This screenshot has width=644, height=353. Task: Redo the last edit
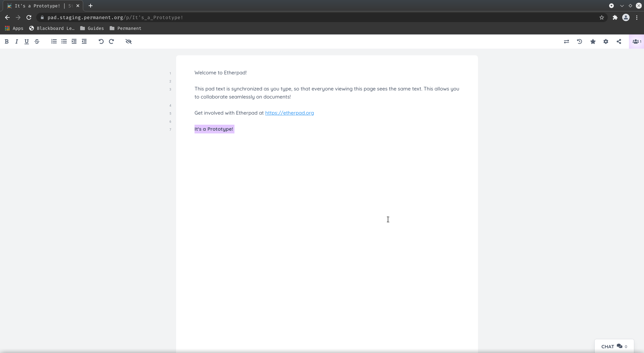click(111, 42)
